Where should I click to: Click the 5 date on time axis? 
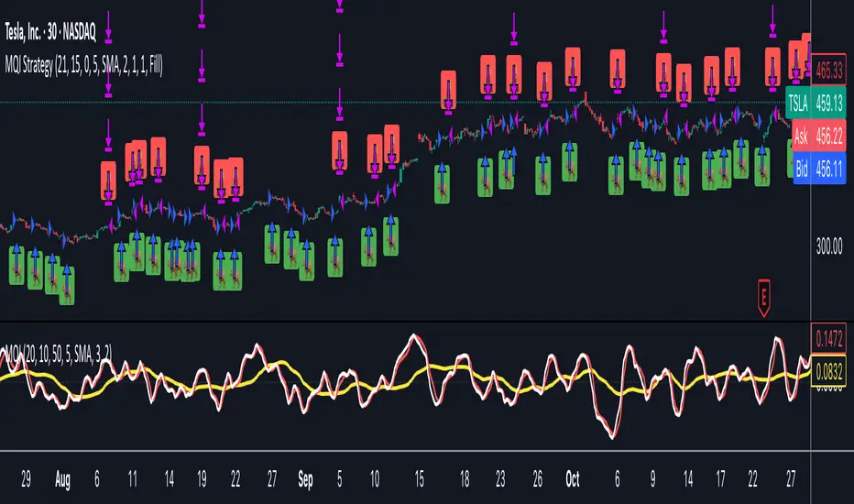[339, 479]
